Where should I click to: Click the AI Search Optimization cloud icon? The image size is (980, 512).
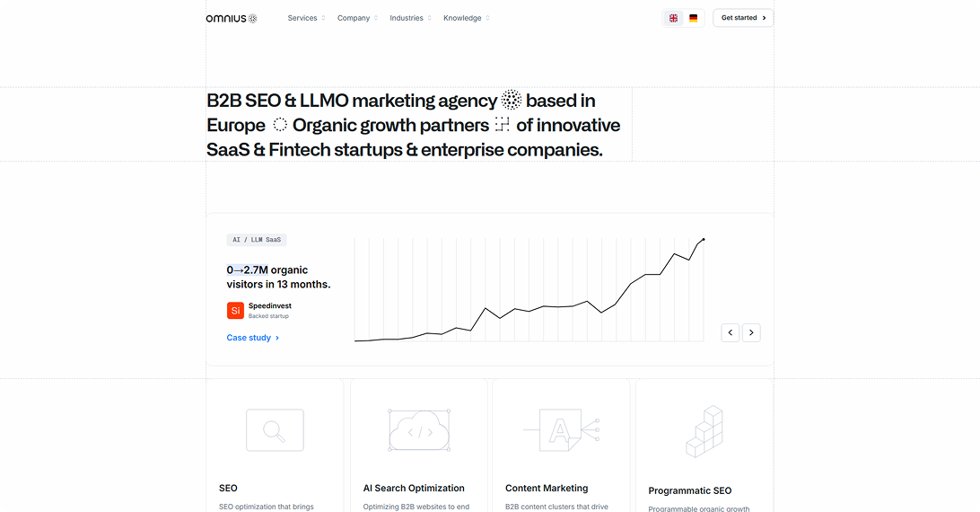(x=418, y=430)
